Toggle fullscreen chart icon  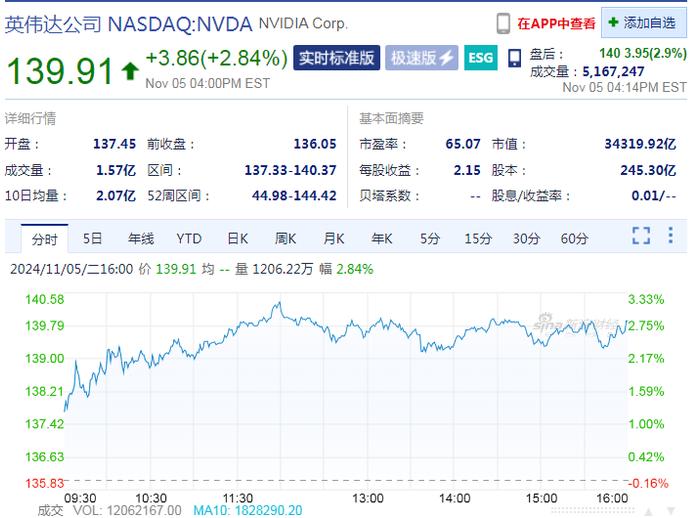click(x=641, y=235)
